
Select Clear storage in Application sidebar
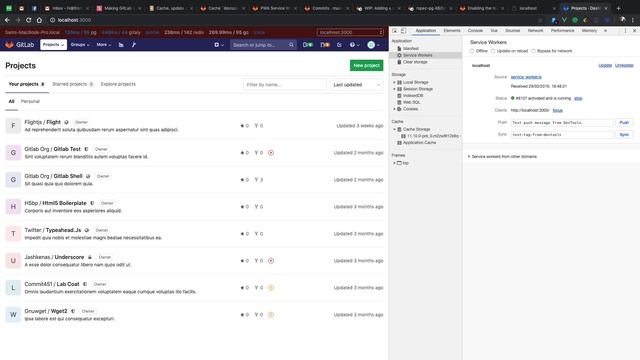pos(415,62)
